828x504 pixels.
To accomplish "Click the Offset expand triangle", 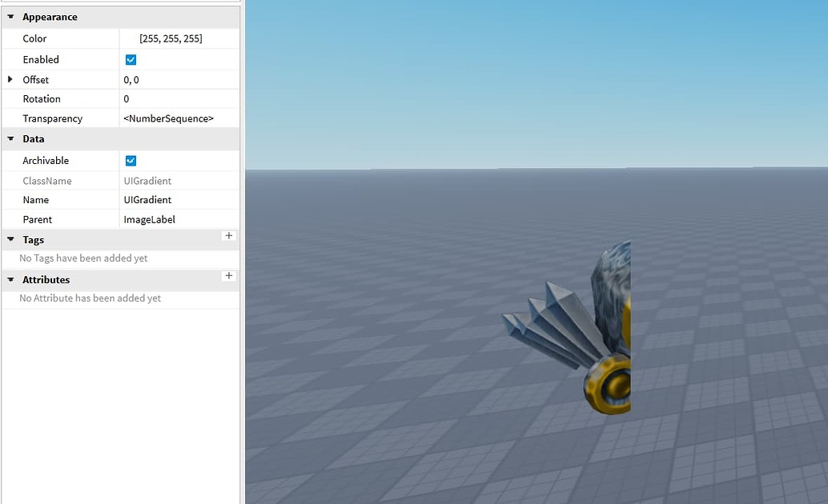I will point(10,79).
